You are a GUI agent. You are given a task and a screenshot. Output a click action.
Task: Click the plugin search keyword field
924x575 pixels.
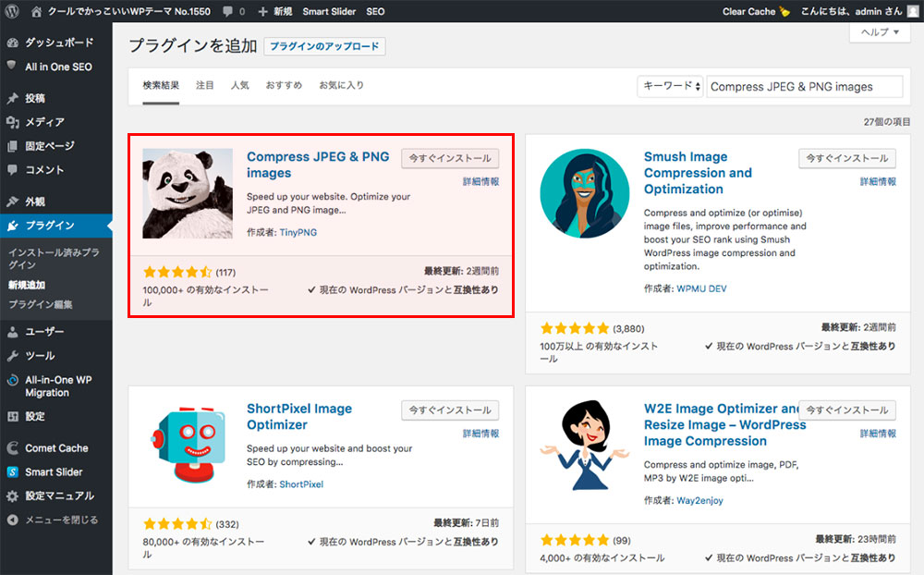pos(805,87)
